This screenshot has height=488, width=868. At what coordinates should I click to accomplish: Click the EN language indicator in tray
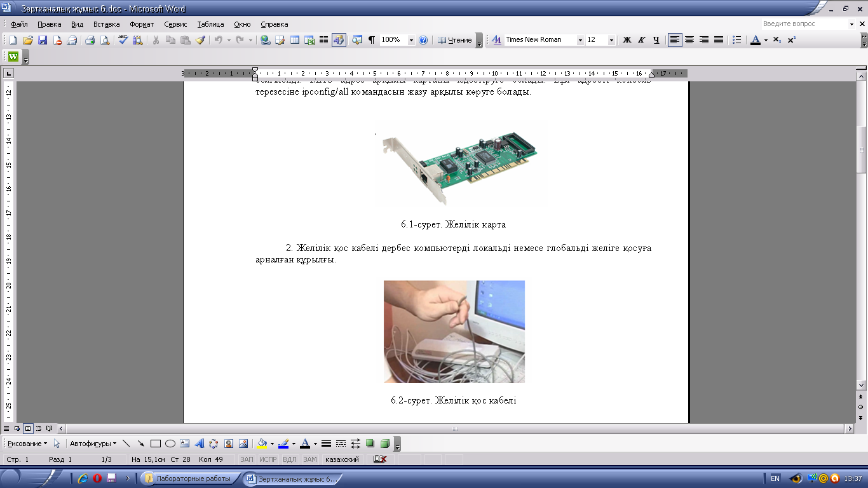(775, 478)
